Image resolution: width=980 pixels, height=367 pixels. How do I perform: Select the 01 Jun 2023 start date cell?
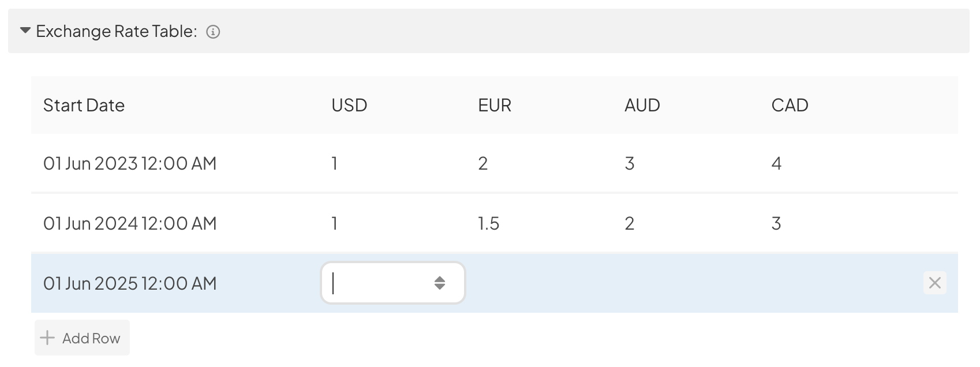point(130,163)
